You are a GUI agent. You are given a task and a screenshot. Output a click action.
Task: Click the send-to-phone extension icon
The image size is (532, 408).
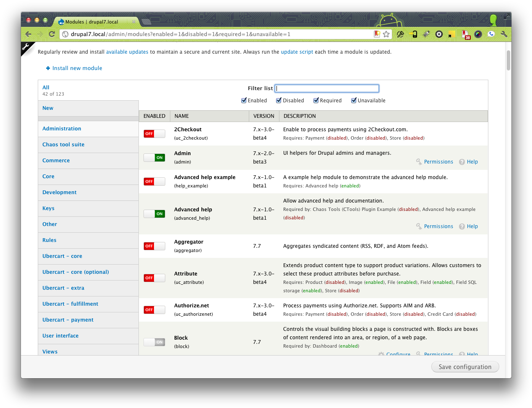pyautogui.click(x=413, y=34)
